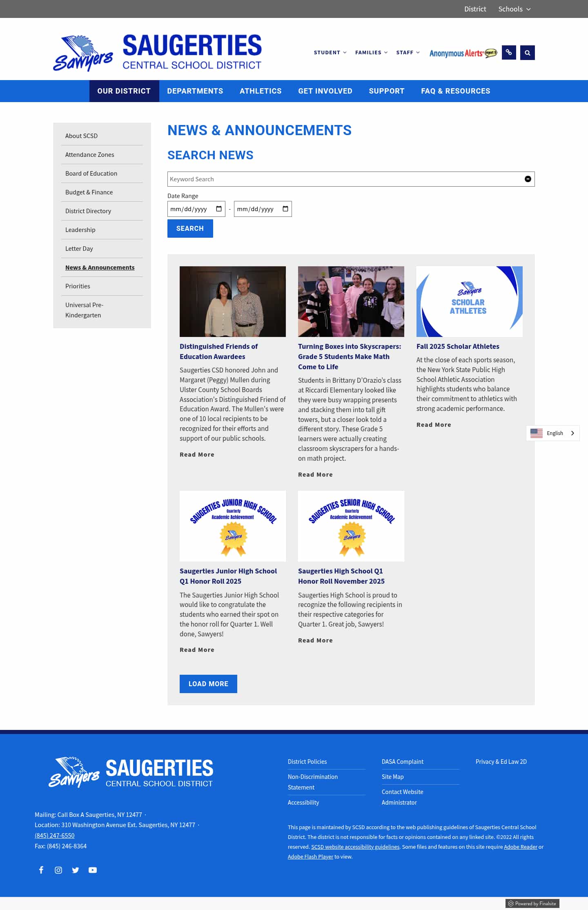Screen dimensions: 588x910
Task: Click the District link in top bar
Action: 475,9
